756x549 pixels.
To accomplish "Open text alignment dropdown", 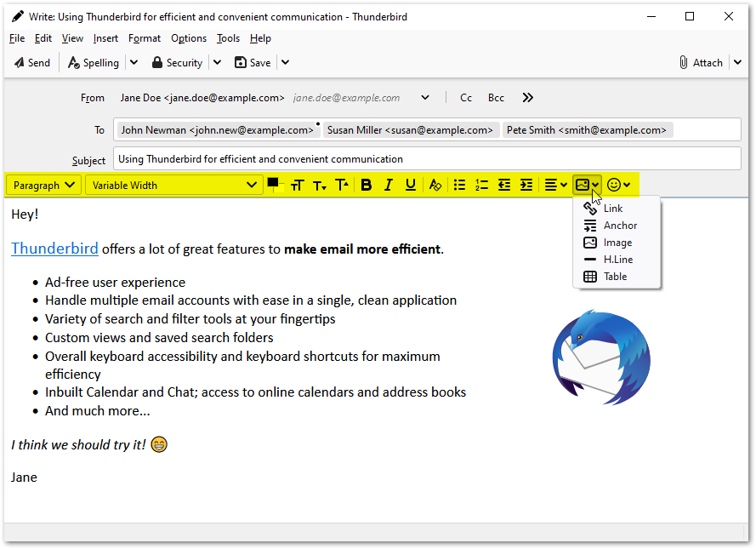I will click(x=555, y=186).
